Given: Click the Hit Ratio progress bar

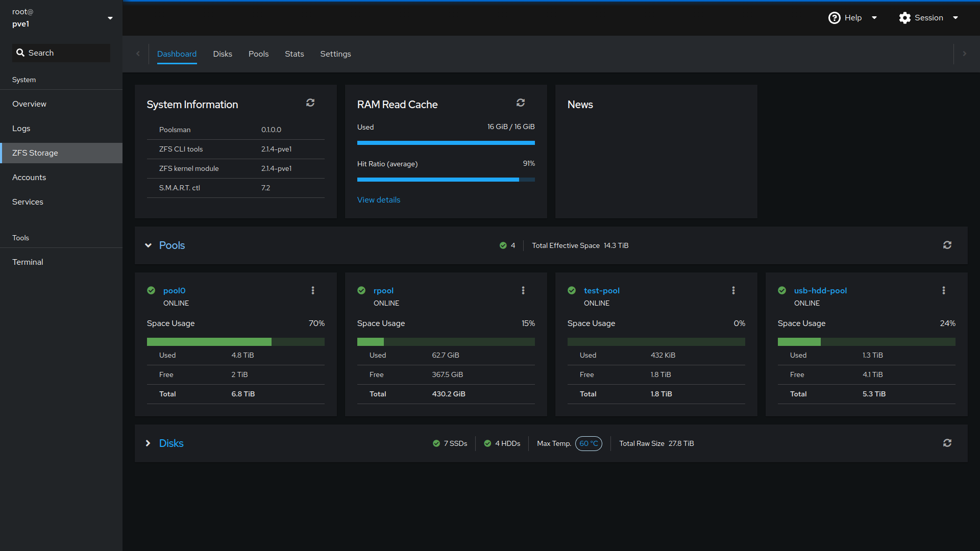Looking at the screenshot, I should point(446,180).
